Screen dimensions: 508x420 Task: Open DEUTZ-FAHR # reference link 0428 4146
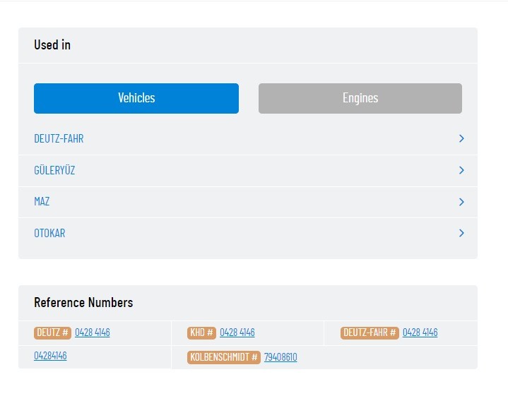[x=420, y=332]
